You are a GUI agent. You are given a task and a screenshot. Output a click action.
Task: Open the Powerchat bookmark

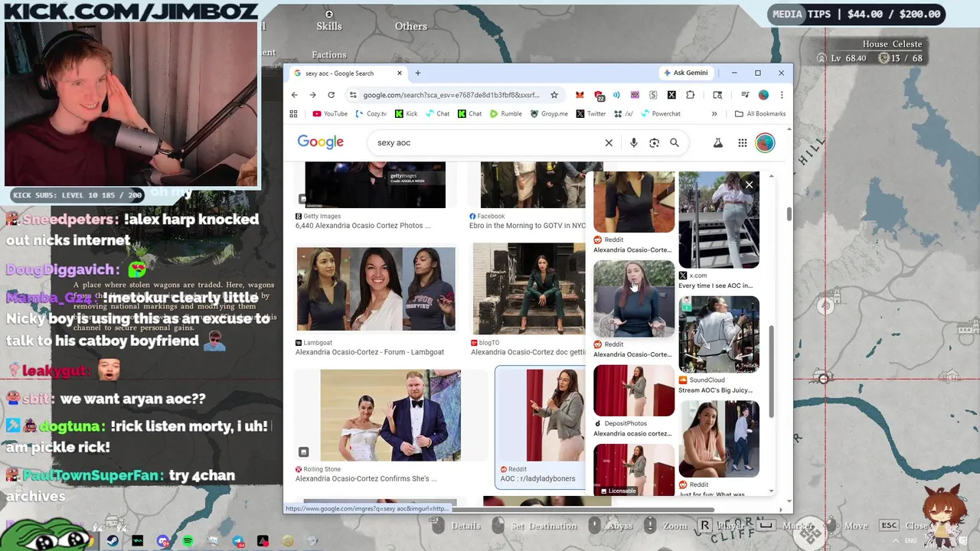660,114
